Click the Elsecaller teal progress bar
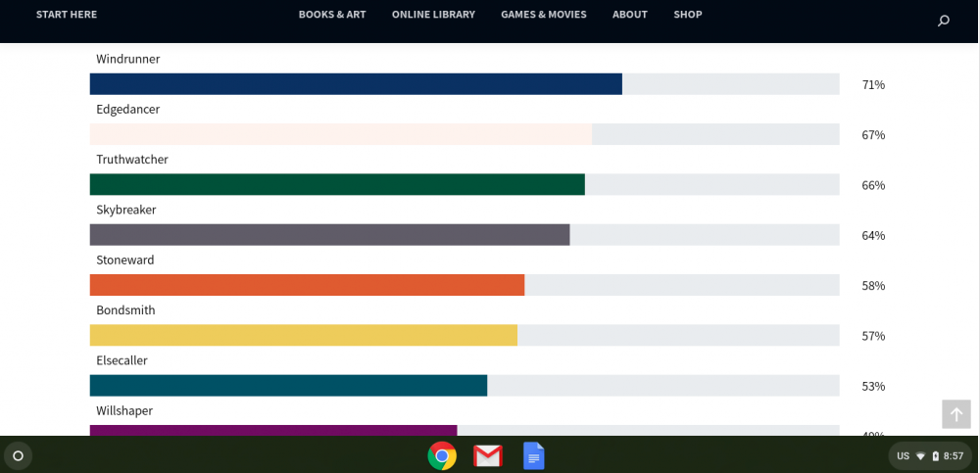This screenshot has height=473, width=980. pyautogui.click(x=288, y=386)
